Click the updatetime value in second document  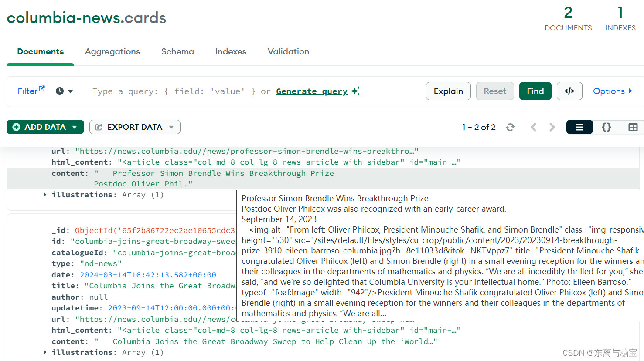click(x=172, y=308)
